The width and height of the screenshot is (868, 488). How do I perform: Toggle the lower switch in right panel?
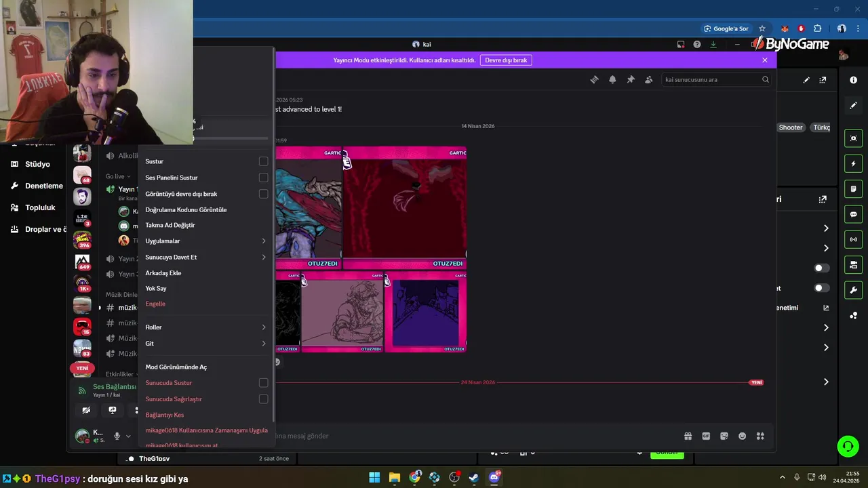click(821, 288)
